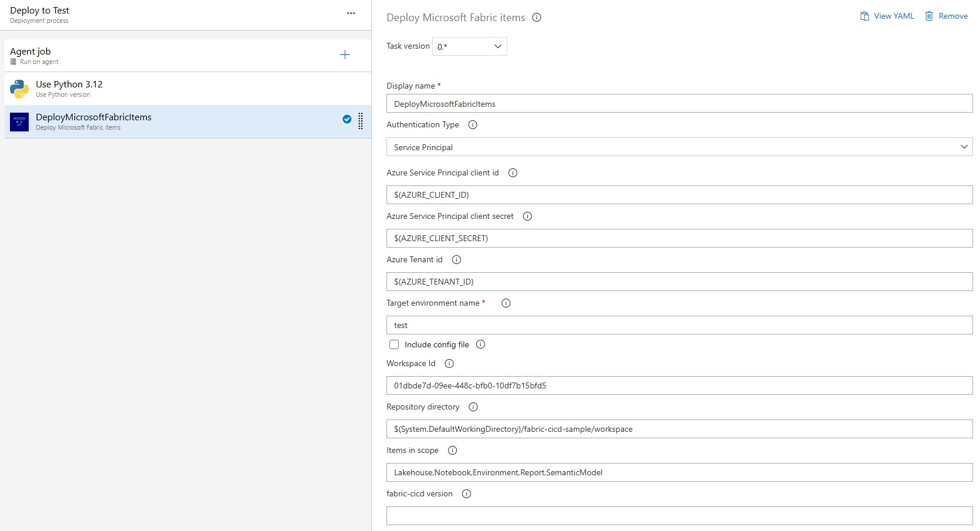Viewport: 980px width, 531px height.
Task: Expand the Service Principal selector chevron
Action: pyautogui.click(x=964, y=147)
